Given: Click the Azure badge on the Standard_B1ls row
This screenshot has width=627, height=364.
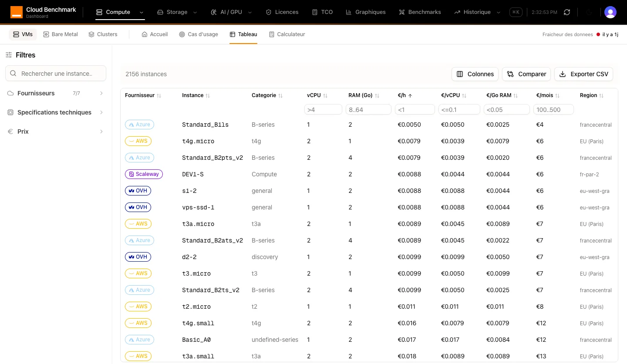Looking at the screenshot, I should (x=139, y=125).
